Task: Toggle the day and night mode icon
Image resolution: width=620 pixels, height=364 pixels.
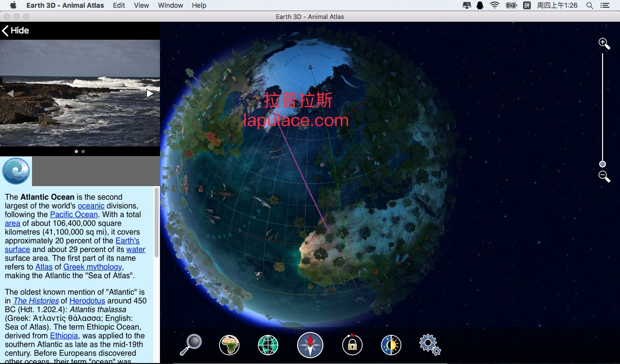Action: point(391,345)
